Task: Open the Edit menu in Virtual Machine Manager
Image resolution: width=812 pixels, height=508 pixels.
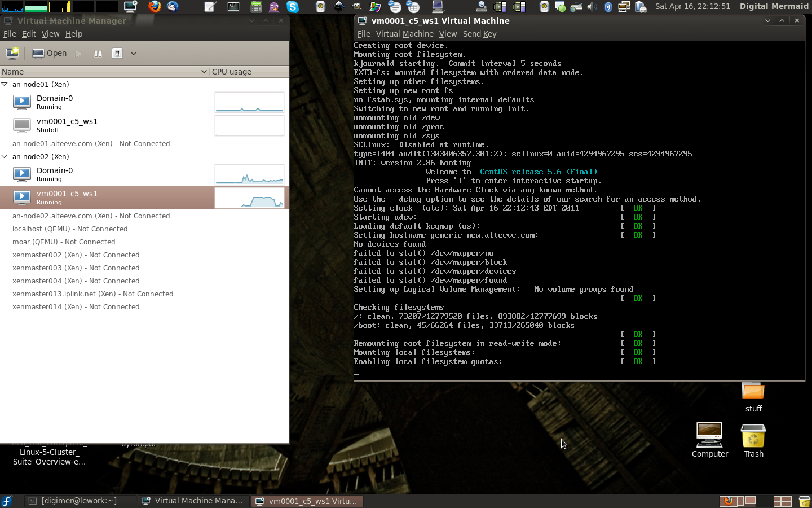Action: 29,34
